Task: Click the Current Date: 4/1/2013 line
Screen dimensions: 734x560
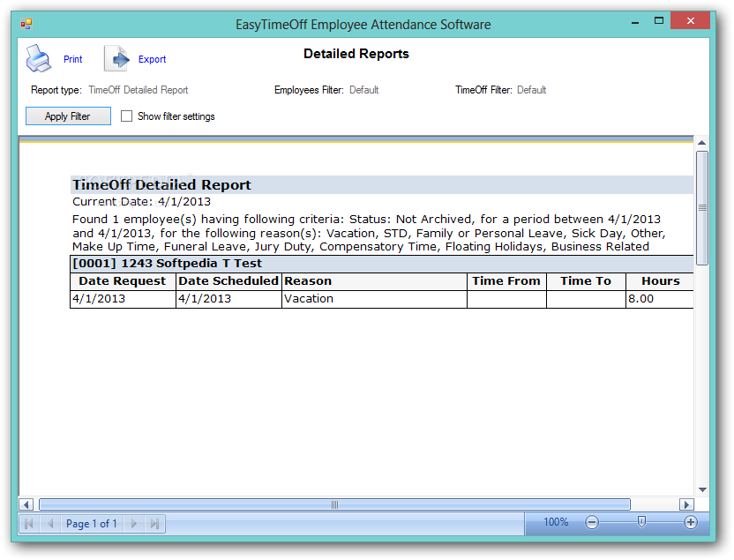Action: (141, 202)
